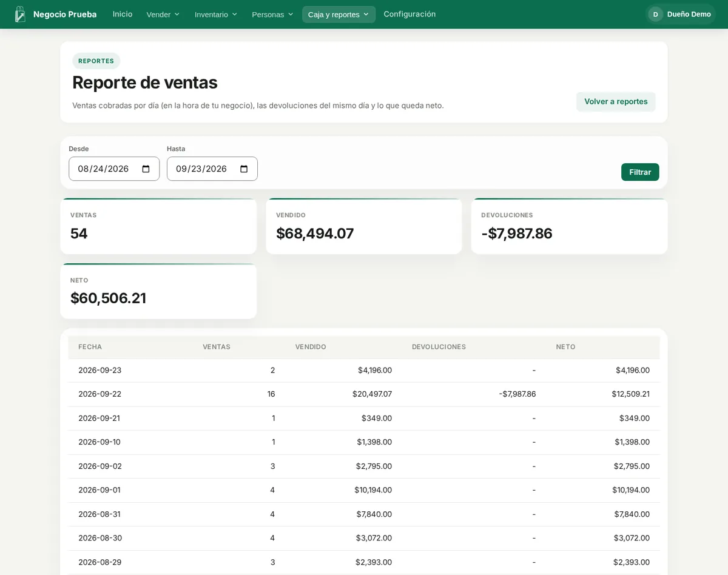The width and height of the screenshot is (728, 575).
Task: Click the Vendido total $68,494.07
Action: 315,234
